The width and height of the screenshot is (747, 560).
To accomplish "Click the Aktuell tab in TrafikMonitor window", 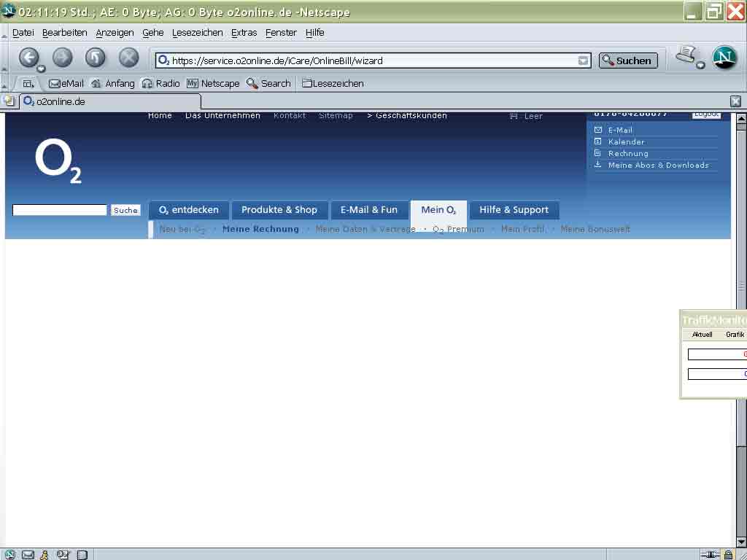I will point(702,334).
